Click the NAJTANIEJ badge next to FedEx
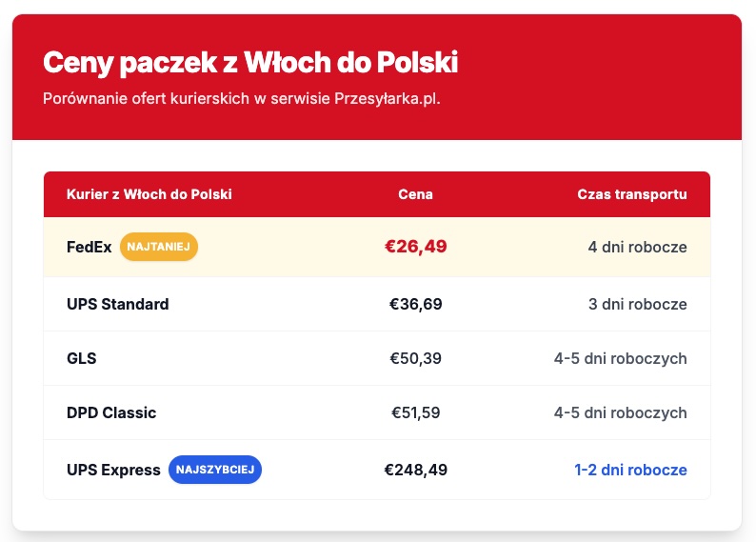 [x=159, y=247]
